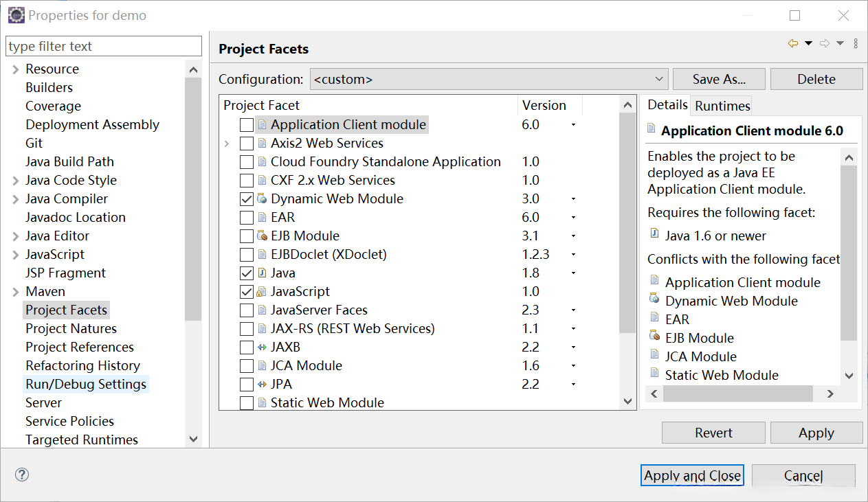
Task: Click the EJB Module facet icon
Action: (262, 236)
